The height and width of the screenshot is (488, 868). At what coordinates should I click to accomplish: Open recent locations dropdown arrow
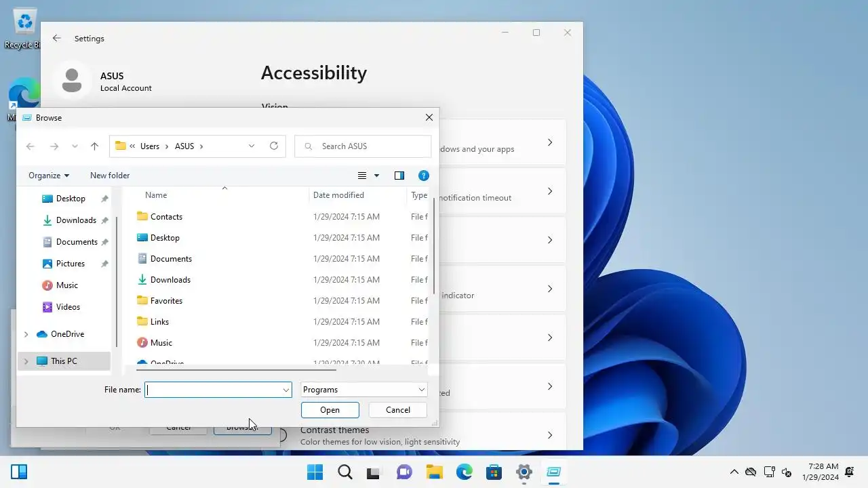click(x=75, y=146)
